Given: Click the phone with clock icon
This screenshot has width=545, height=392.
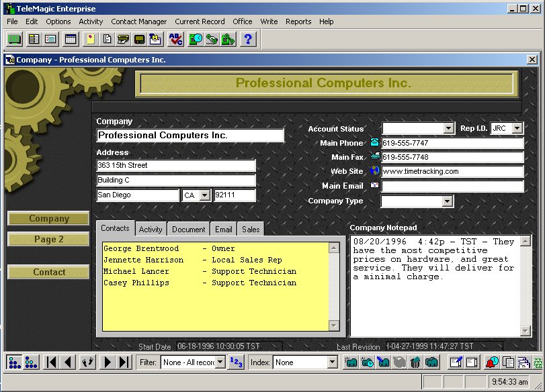Looking at the screenshot, I should coord(196,39).
